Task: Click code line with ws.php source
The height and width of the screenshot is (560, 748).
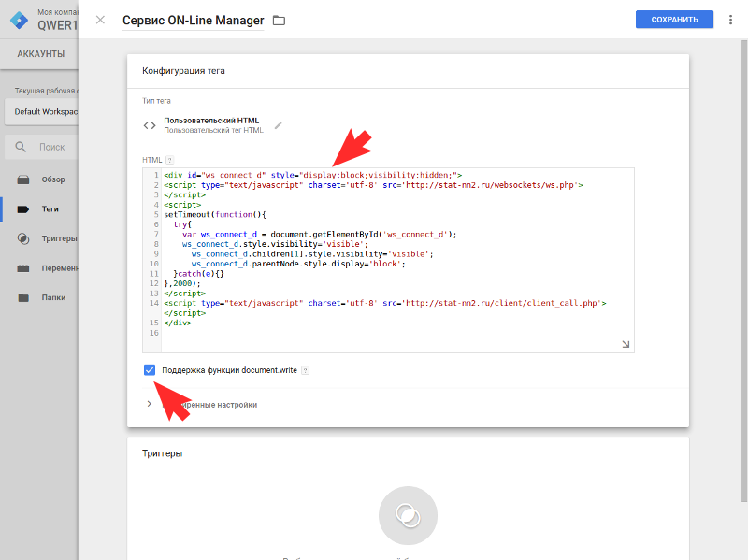Action: click(373, 185)
